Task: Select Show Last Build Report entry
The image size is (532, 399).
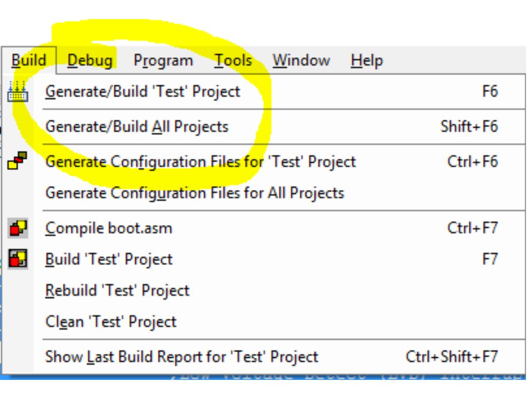Action: (x=263, y=357)
